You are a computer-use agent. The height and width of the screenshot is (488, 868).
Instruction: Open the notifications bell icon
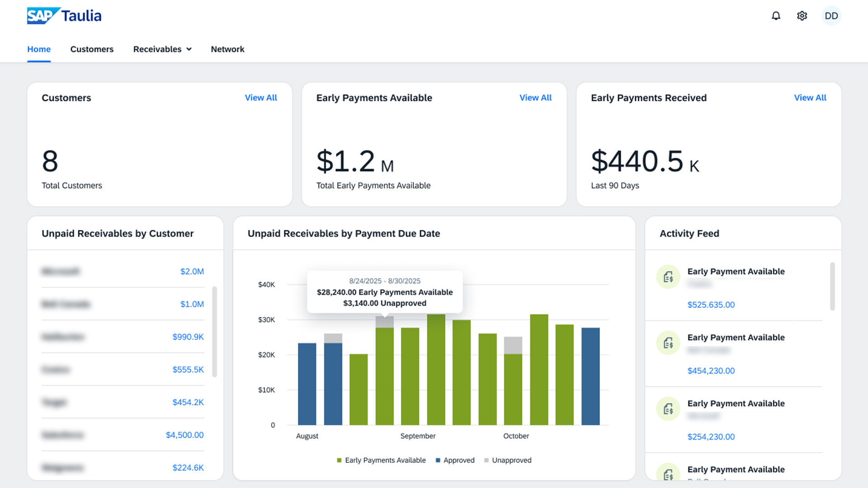(x=776, y=16)
